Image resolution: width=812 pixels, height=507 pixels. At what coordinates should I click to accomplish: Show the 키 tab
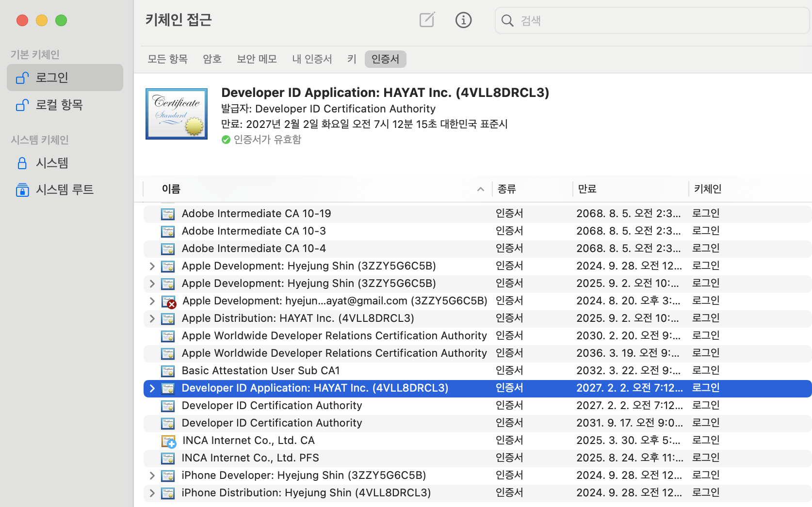pyautogui.click(x=352, y=59)
